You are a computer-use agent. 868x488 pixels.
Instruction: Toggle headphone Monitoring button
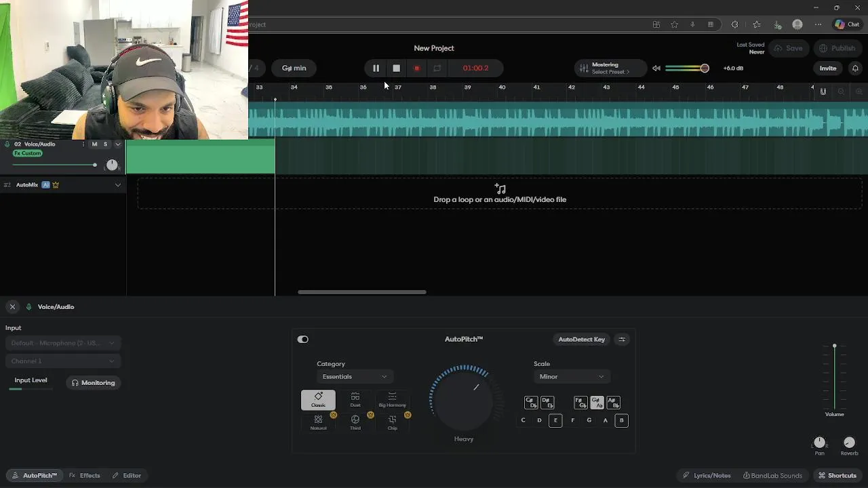click(x=94, y=383)
